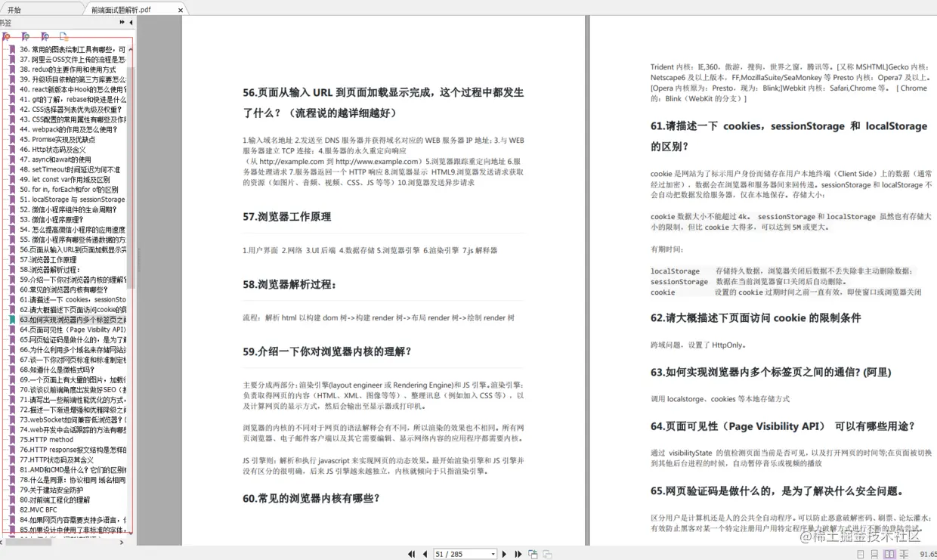Click the blue-badged bookmark icon in bookmark panel toolbar
The height and width of the screenshot is (560, 937).
point(45,36)
